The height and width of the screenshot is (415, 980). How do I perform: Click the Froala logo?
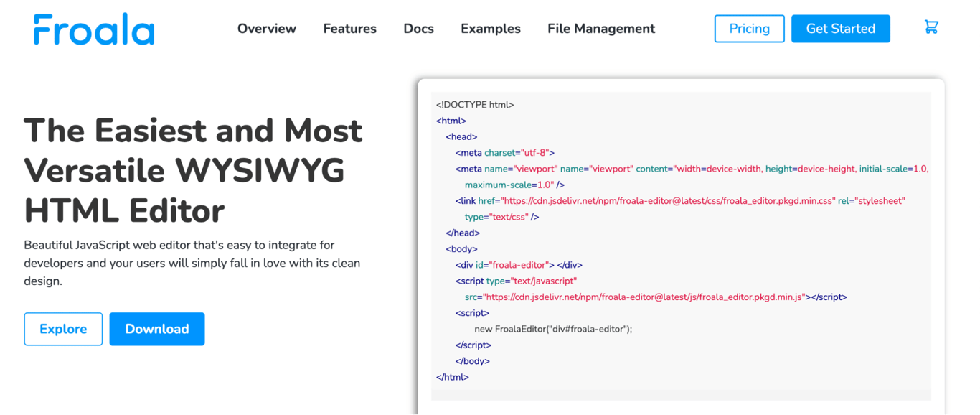pyautogui.click(x=93, y=29)
